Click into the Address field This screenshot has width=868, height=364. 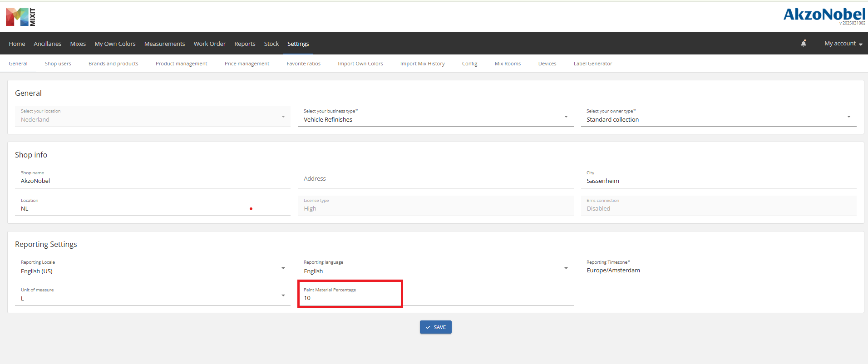pos(436,178)
